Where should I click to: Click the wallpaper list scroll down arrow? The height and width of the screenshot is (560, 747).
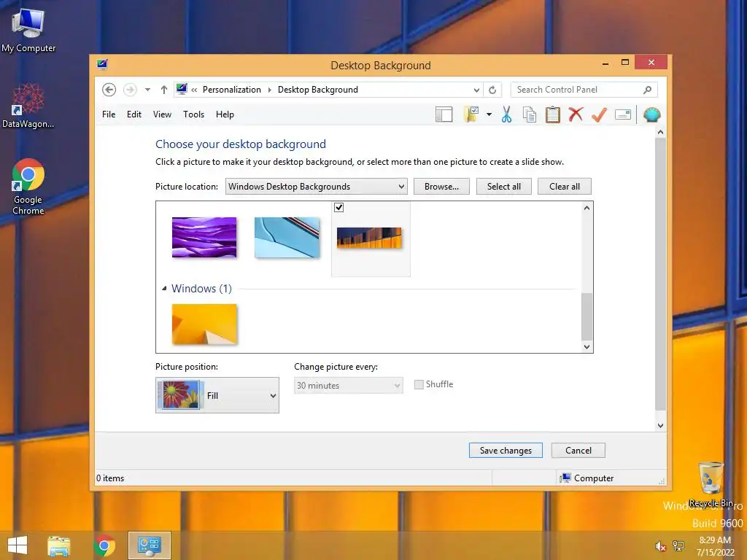click(x=587, y=346)
